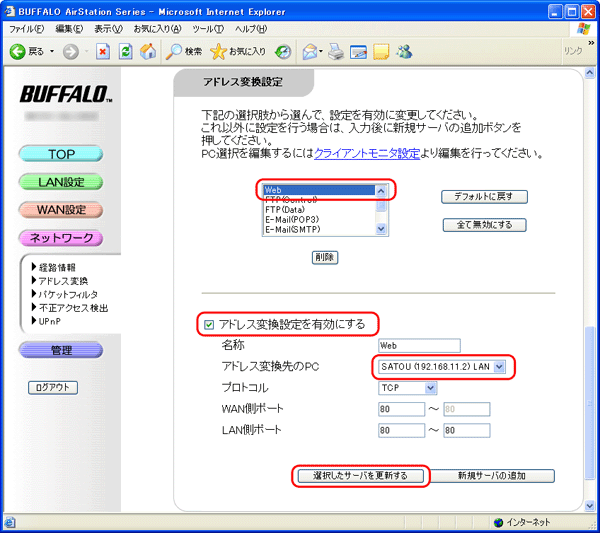Open the Search magnifier toolbar button
This screenshot has height=533, width=600.
click(184, 51)
